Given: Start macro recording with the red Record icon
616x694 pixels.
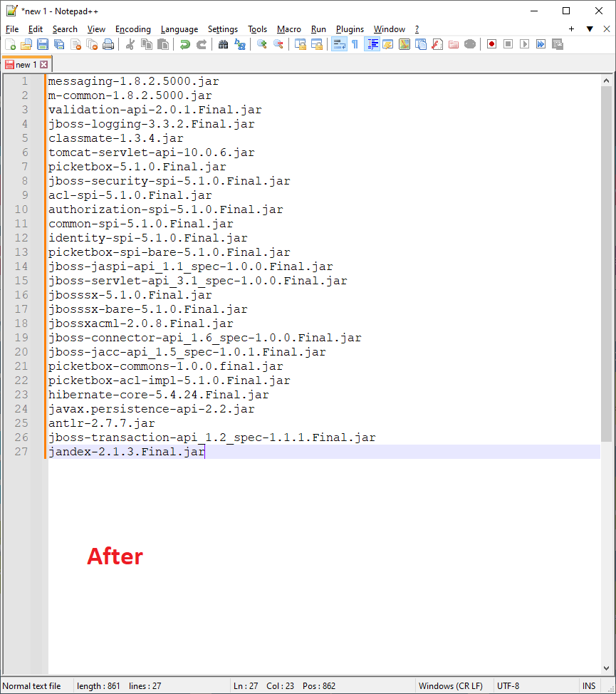Looking at the screenshot, I should (x=491, y=43).
